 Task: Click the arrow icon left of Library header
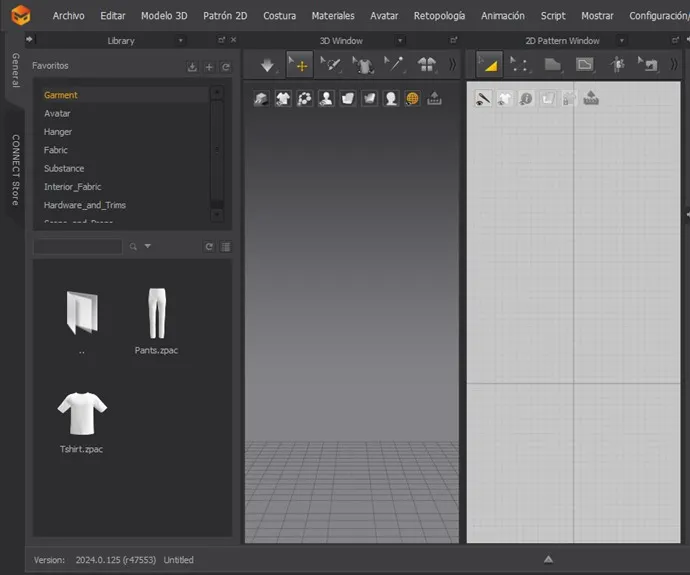[29, 40]
